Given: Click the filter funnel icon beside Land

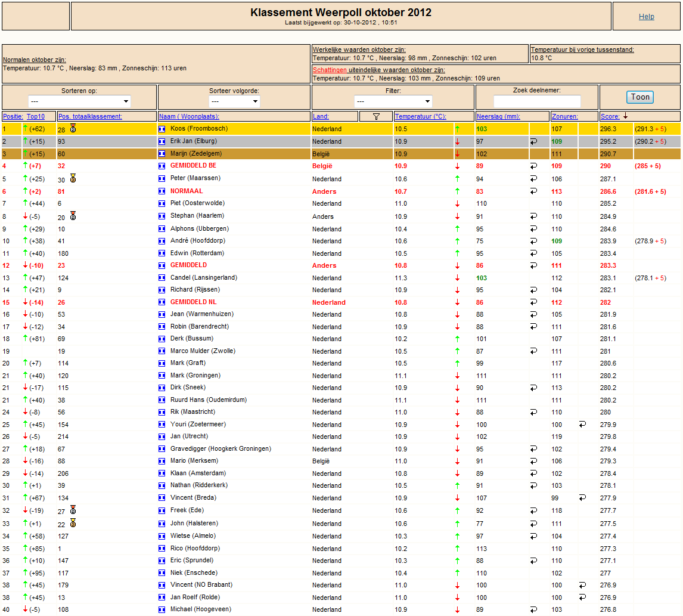Looking at the screenshot, I should coord(376,116).
